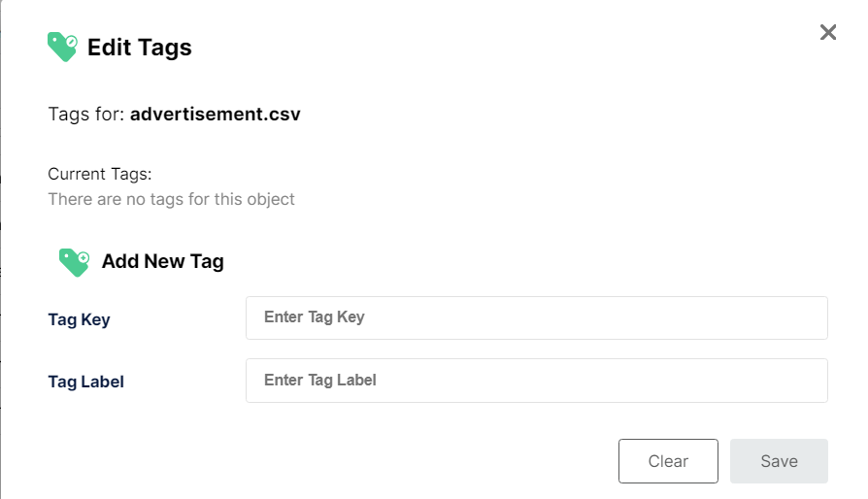Click the 'no tags for this object' message
The height and width of the screenshot is (499, 868).
pyautogui.click(x=171, y=199)
